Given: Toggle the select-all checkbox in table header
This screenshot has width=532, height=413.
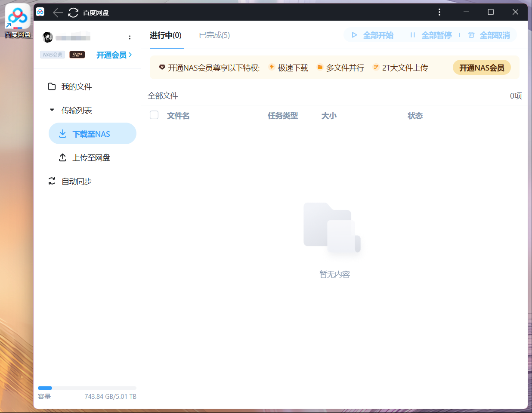Looking at the screenshot, I should pos(154,115).
